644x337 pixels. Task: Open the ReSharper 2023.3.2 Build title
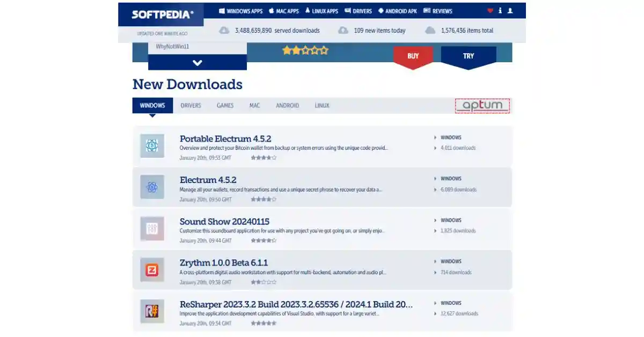pos(296,304)
